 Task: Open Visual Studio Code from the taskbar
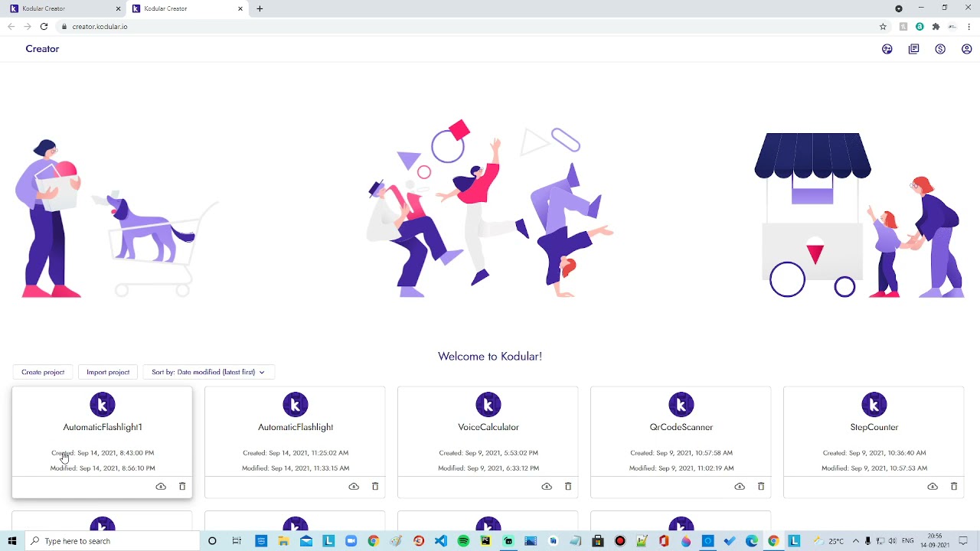441,541
